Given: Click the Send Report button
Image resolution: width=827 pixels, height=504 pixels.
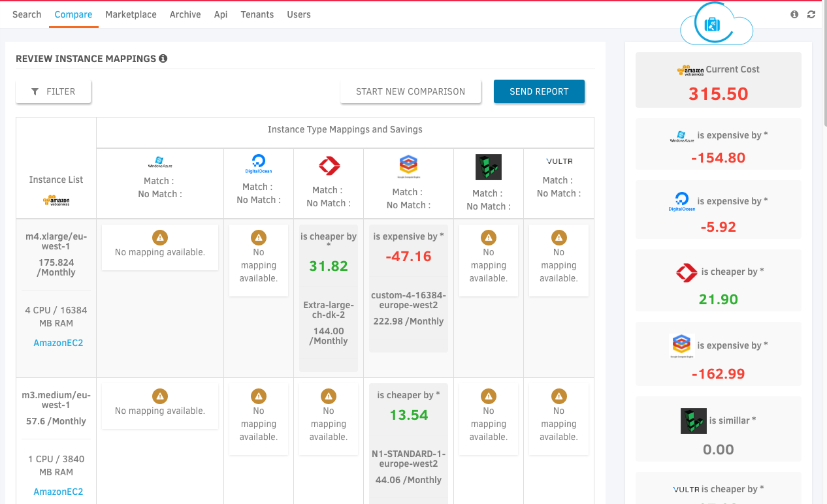Looking at the screenshot, I should coord(539,91).
